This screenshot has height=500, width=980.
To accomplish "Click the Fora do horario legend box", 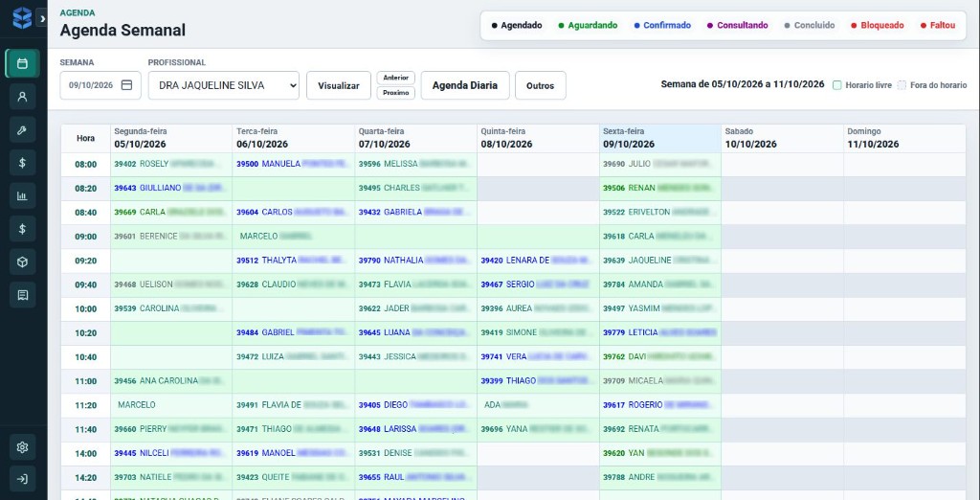I will (902, 85).
